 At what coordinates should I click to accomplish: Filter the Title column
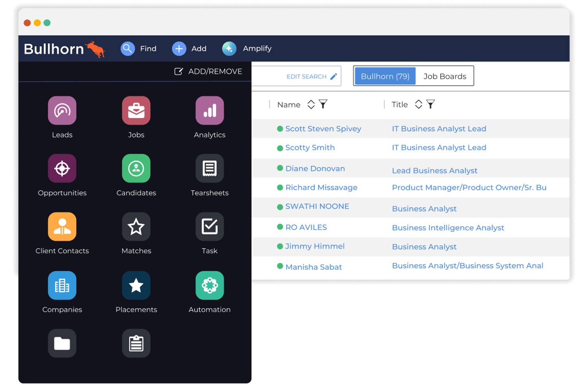(430, 104)
